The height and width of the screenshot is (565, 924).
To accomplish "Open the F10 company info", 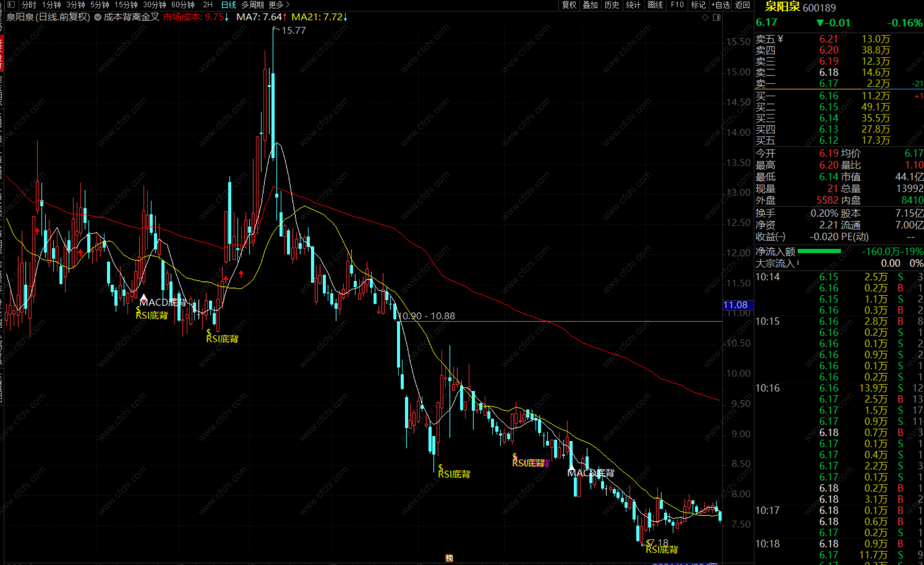I will point(677,5).
